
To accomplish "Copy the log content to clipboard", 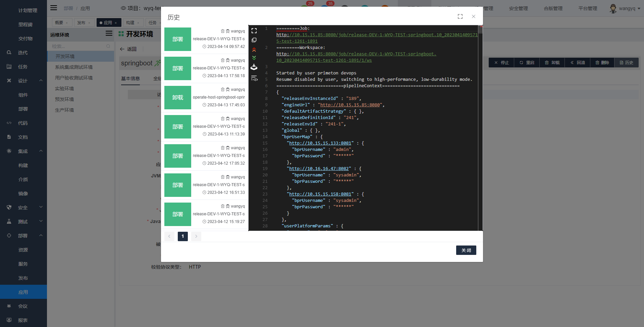I will pyautogui.click(x=254, y=40).
